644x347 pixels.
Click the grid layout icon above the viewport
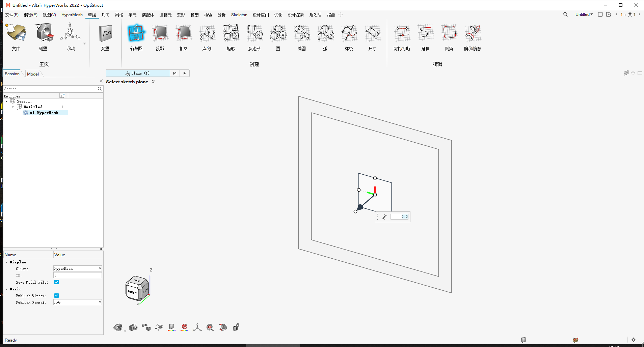(626, 73)
